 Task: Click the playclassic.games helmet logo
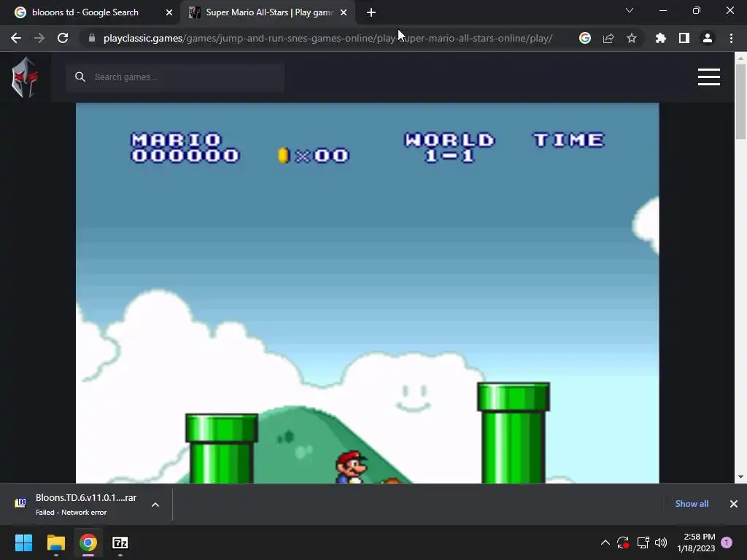[x=24, y=77]
